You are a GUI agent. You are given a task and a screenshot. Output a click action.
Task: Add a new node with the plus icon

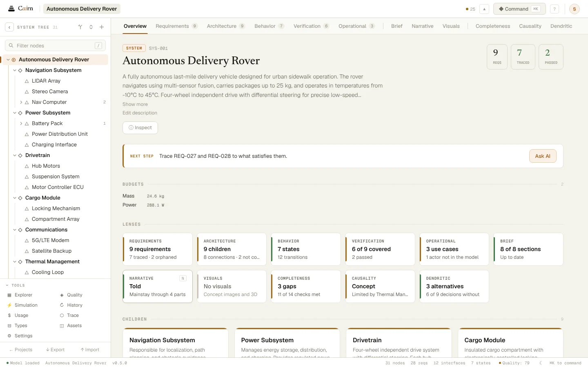[102, 27]
